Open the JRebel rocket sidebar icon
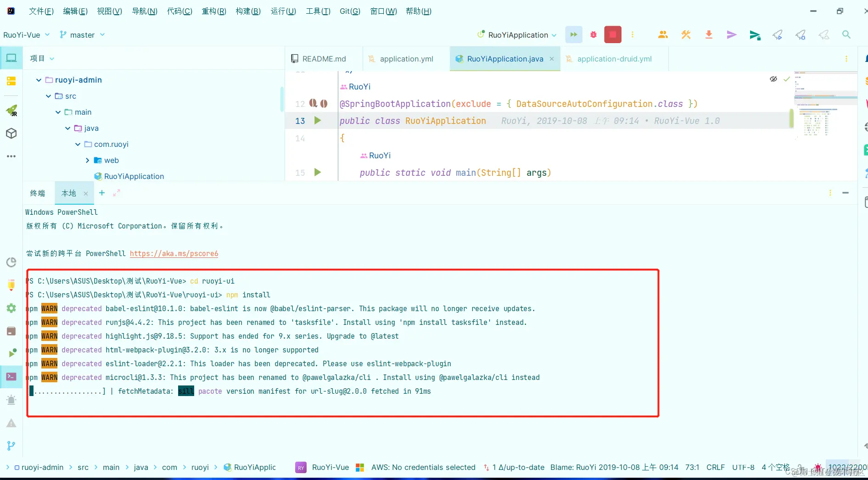 tap(11, 111)
